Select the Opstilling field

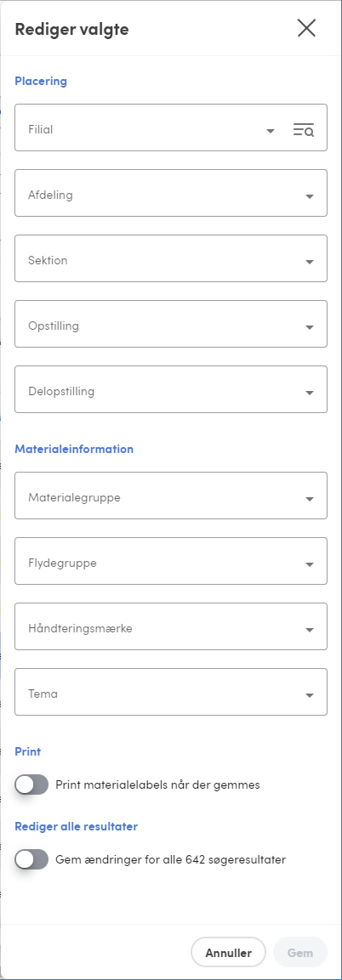[171, 324]
